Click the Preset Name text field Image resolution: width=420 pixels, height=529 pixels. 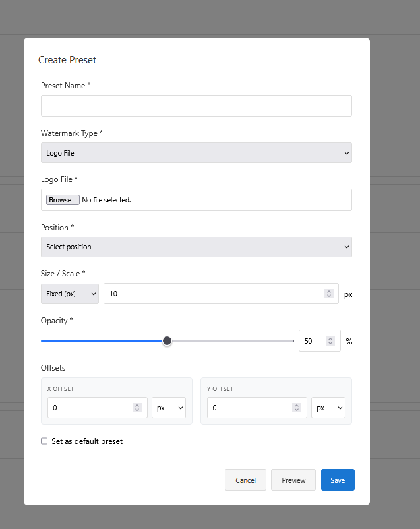click(196, 106)
